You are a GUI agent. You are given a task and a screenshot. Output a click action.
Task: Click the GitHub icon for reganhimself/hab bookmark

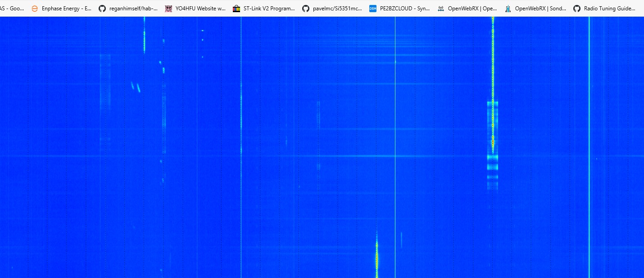pyautogui.click(x=102, y=8)
